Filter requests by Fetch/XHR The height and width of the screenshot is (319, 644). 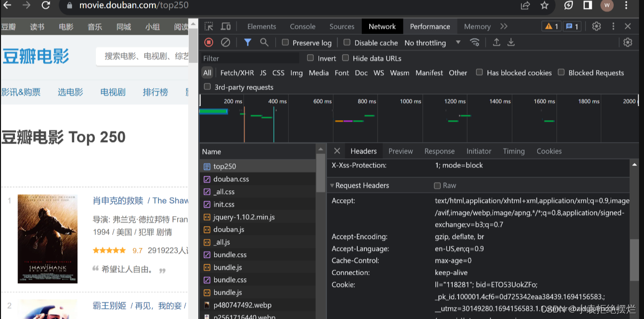click(x=237, y=73)
